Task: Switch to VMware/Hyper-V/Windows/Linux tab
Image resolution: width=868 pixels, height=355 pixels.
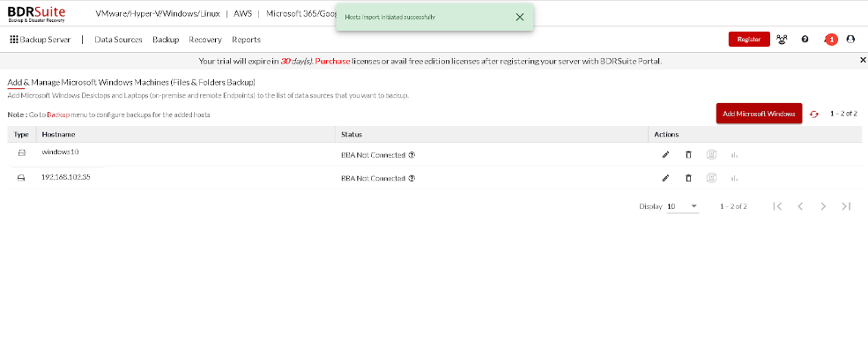Action: [158, 13]
